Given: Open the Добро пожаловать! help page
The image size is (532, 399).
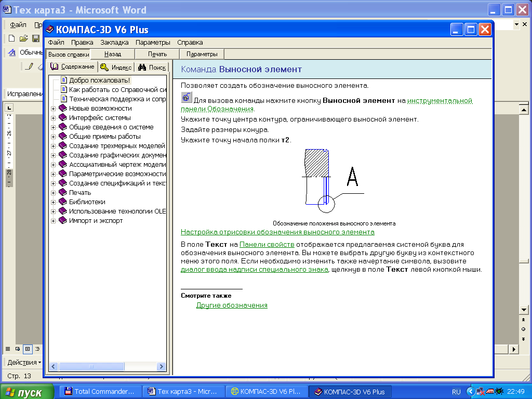Looking at the screenshot, I should (99, 81).
